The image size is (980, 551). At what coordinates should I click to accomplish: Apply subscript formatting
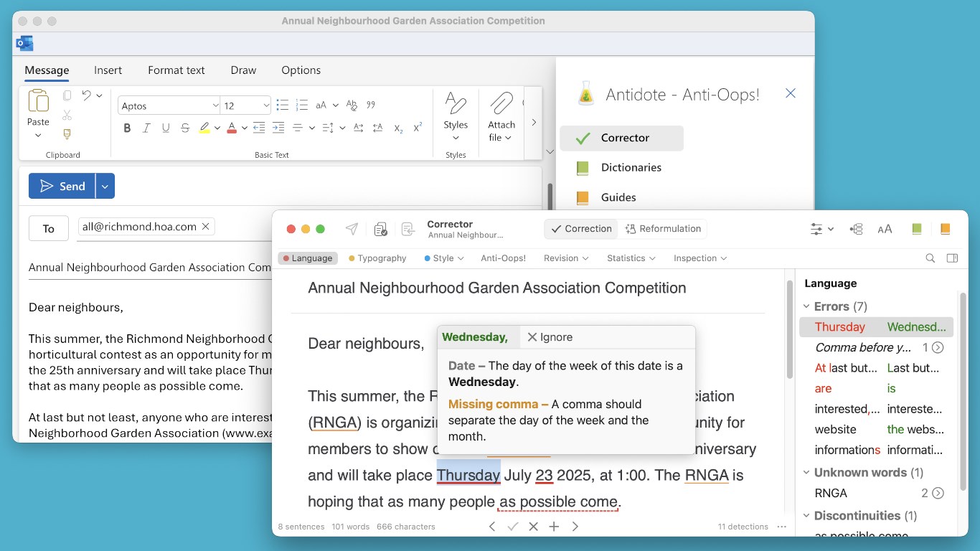click(x=398, y=128)
